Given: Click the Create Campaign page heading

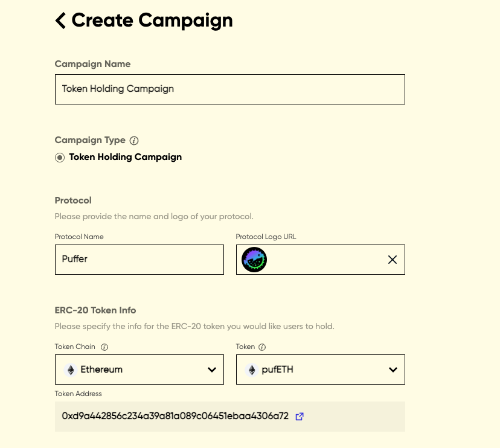Looking at the screenshot, I should click(x=152, y=21).
